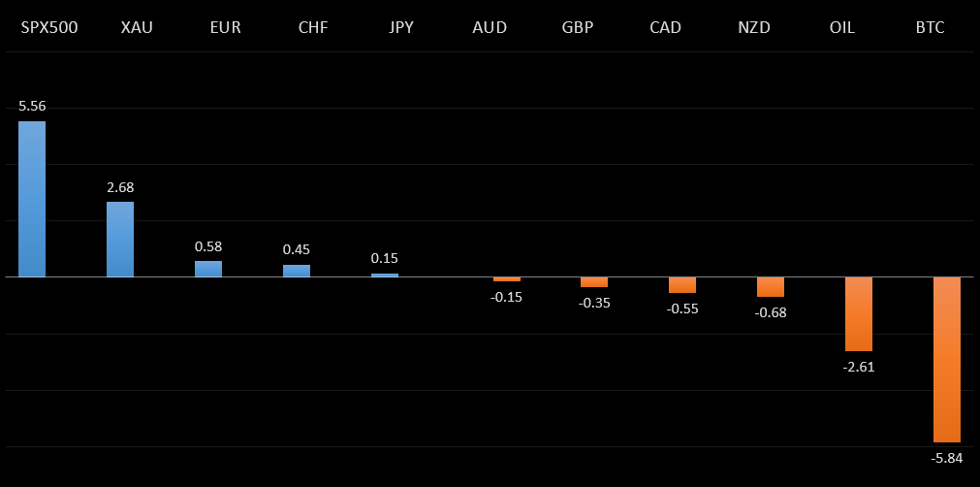Screen dimensions: 980x487
Task: Click the long orange BTC bar
Action: (x=947, y=359)
